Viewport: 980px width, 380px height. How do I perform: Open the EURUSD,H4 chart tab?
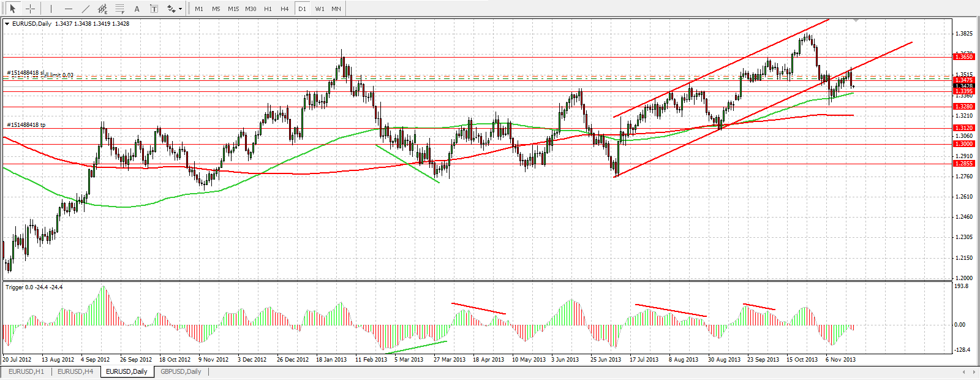click(x=75, y=371)
